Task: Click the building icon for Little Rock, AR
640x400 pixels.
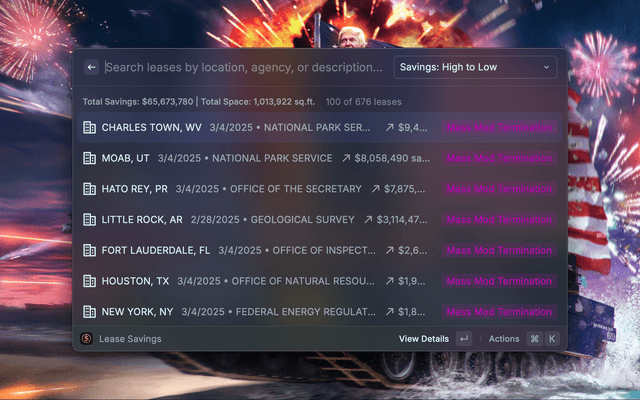Action: click(89, 220)
